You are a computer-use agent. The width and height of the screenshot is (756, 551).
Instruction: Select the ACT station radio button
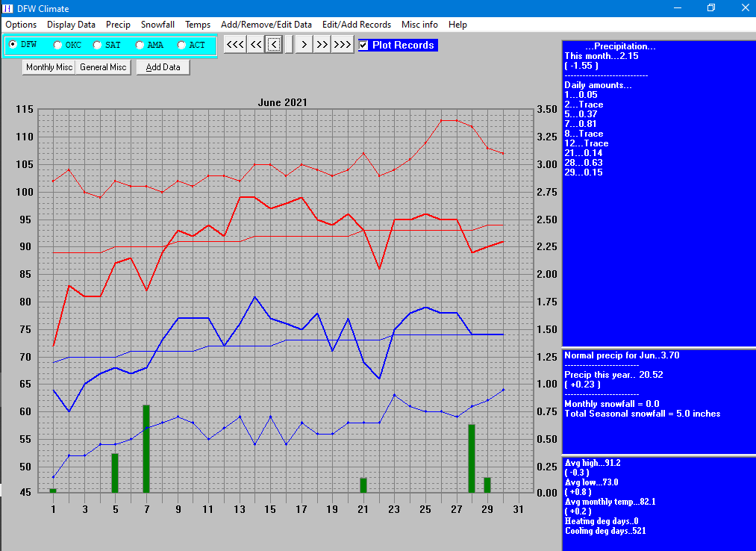[191, 45]
